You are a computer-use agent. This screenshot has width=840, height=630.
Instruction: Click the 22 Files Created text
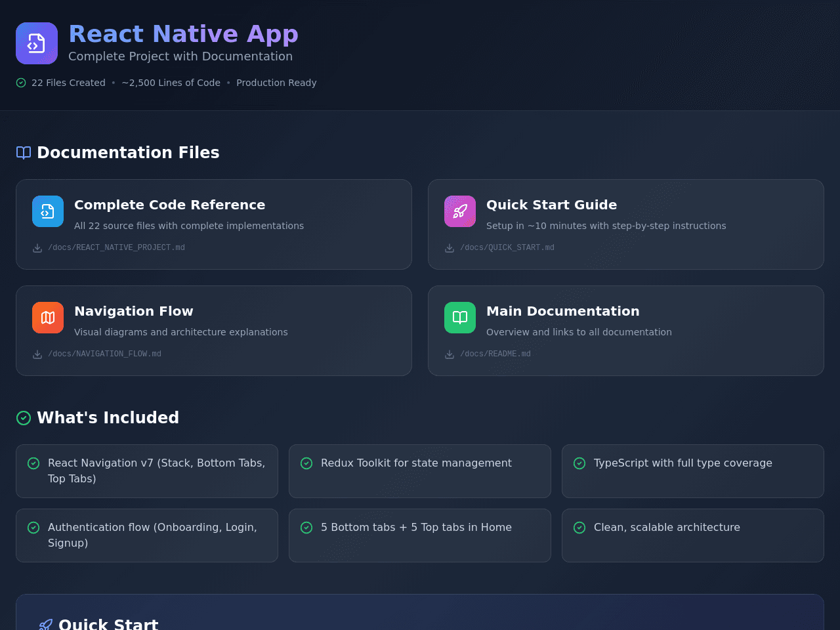pos(68,83)
